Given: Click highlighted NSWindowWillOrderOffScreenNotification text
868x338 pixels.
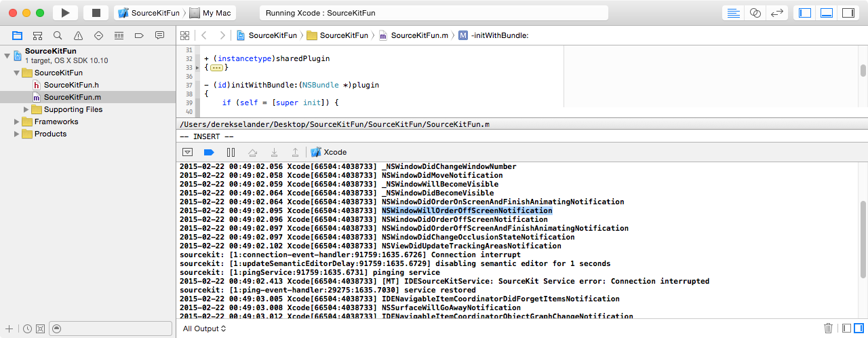Looking at the screenshot, I should click(x=467, y=211).
